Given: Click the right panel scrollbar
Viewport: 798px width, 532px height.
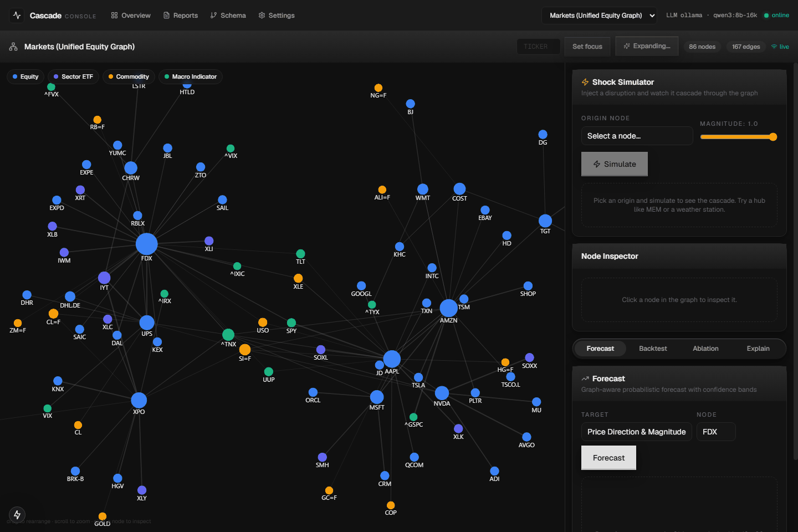Looking at the screenshot, I should pos(796,260).
